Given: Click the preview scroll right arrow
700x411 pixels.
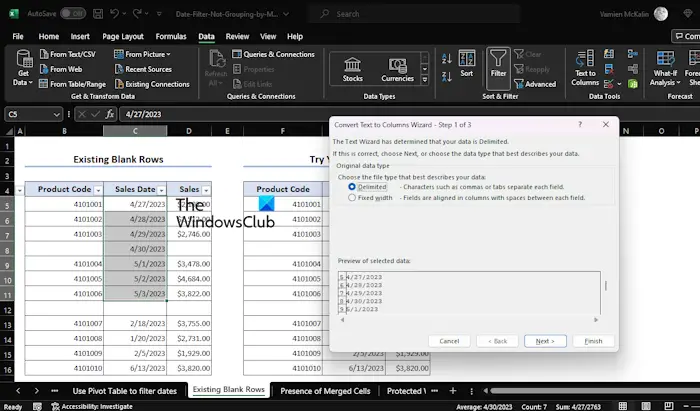Looking at the screenshot, I should [x=596, y=320].
